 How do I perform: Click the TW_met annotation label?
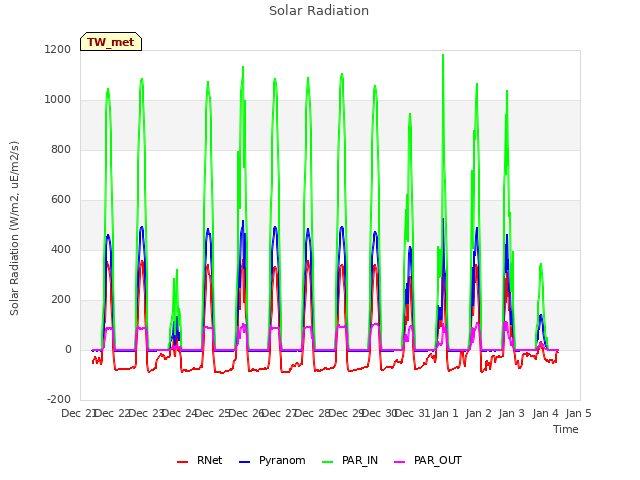click(111, 42)
